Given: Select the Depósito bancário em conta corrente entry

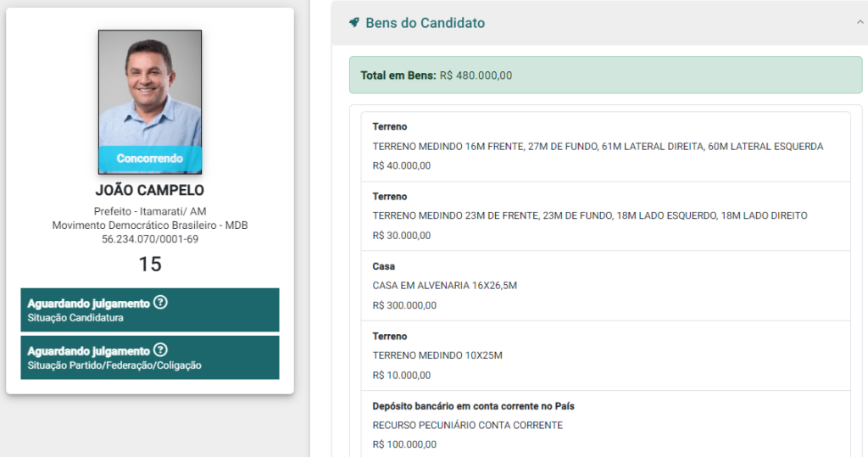Looking at the screenshot, I should tap(605, 424).
